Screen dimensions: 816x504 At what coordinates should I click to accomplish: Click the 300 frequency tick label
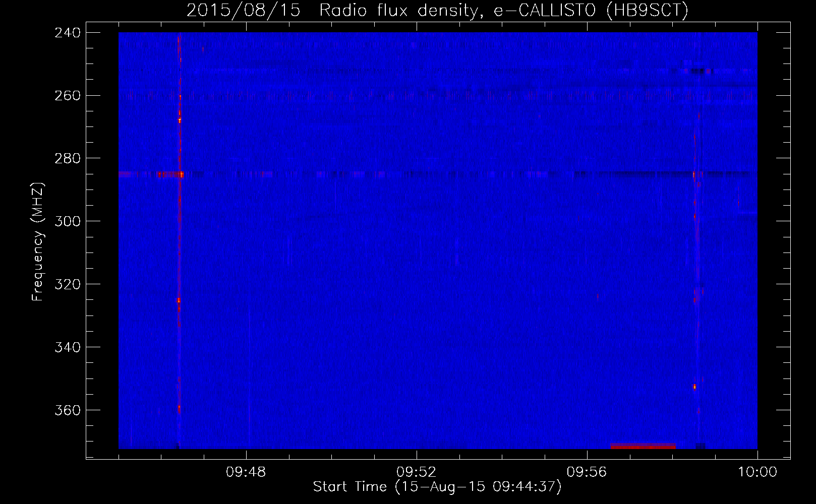pyautogui.click(x=68, y=221)
